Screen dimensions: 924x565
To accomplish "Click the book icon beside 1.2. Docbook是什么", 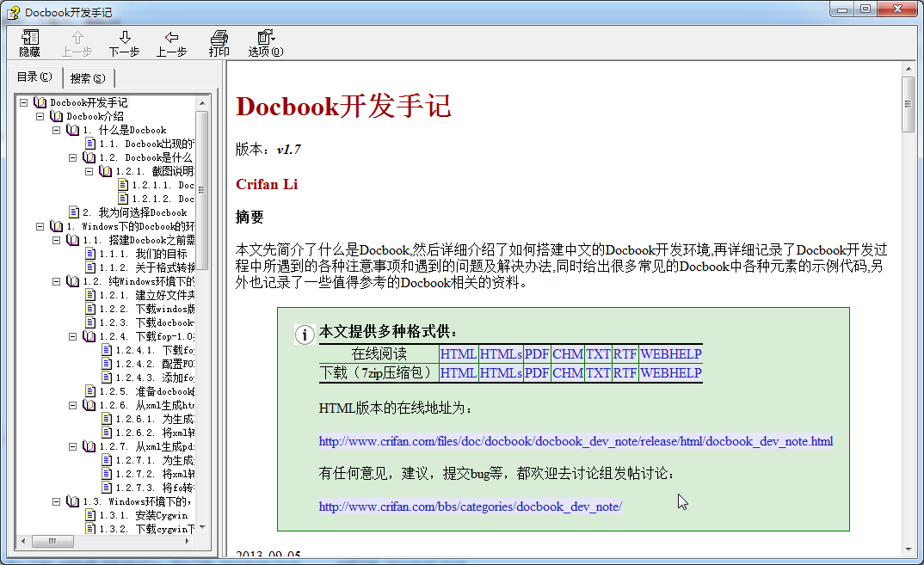I will click(89, 157).
